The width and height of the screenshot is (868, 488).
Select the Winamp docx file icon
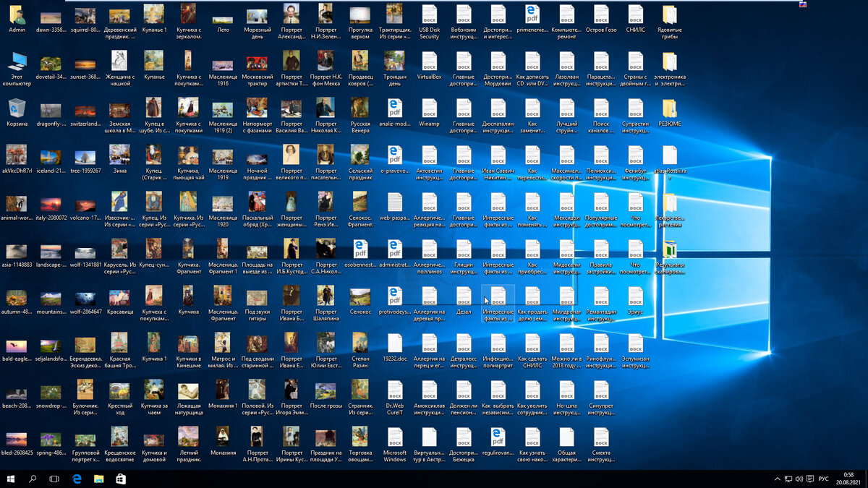pos(429,108)
